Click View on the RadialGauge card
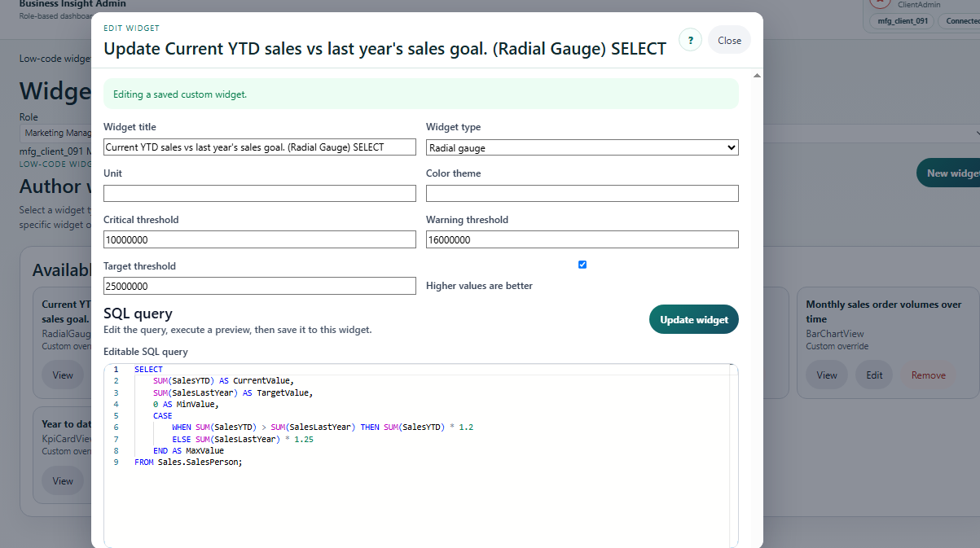Screen dimensions: 980x548 (x=63, y=375)
